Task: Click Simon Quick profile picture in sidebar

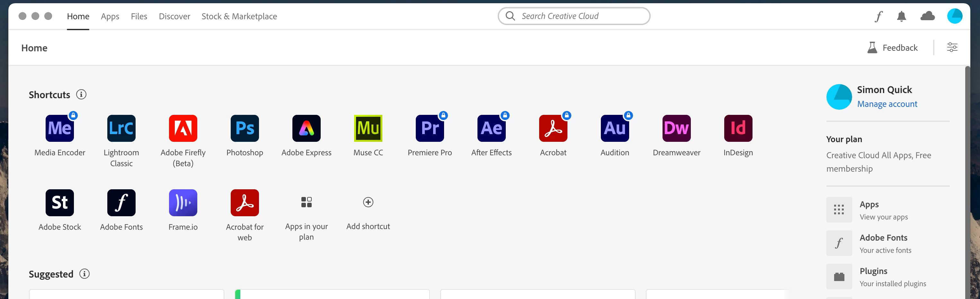Action: 839,97
